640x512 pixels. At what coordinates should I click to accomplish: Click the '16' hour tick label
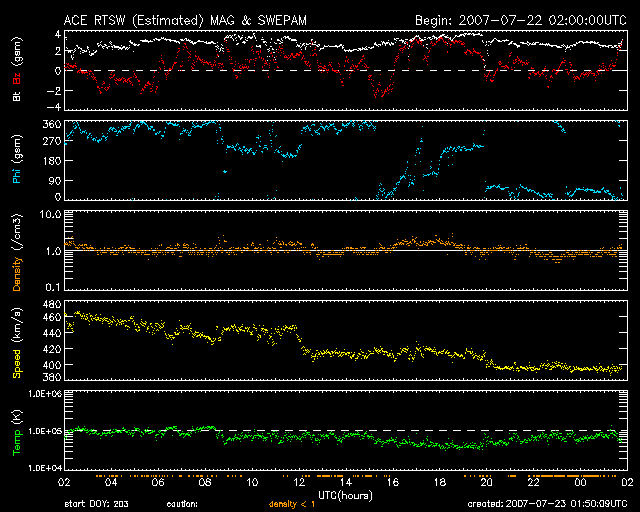point(393,482)
